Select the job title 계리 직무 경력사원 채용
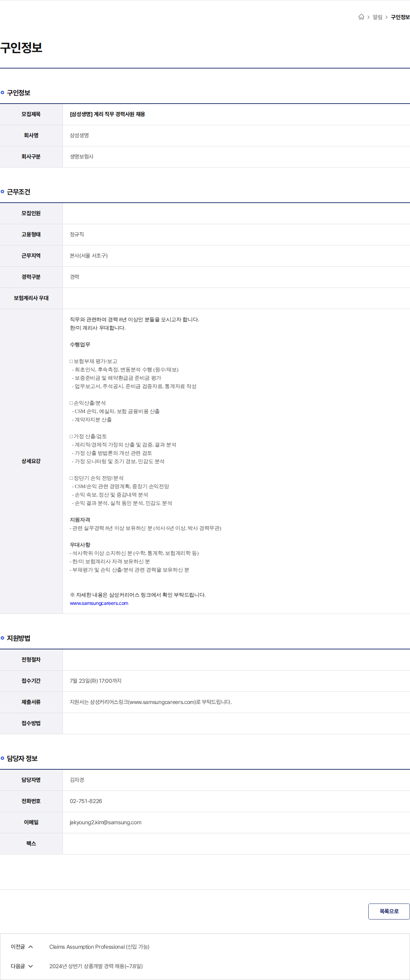Viewport: 410px width, 980px height. [x=107, y=114]
